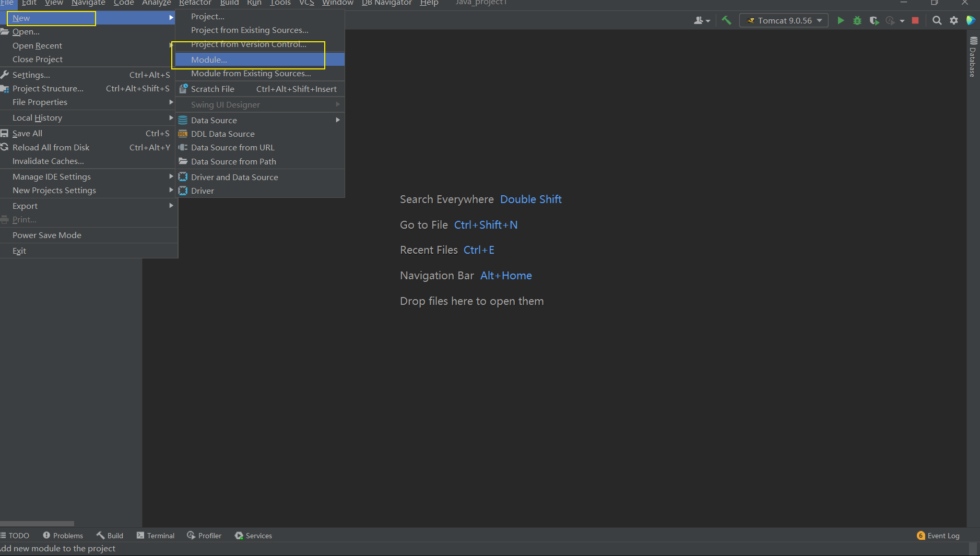980x556 pixels.
Task: Open the Navigate menu
Action: click(88, 3)
